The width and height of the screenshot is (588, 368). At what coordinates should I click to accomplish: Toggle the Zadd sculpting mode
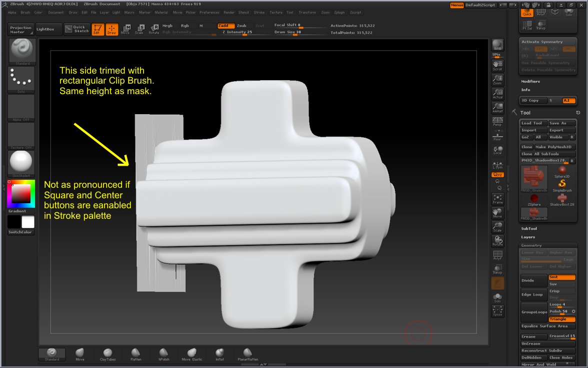tap(226, 25)
